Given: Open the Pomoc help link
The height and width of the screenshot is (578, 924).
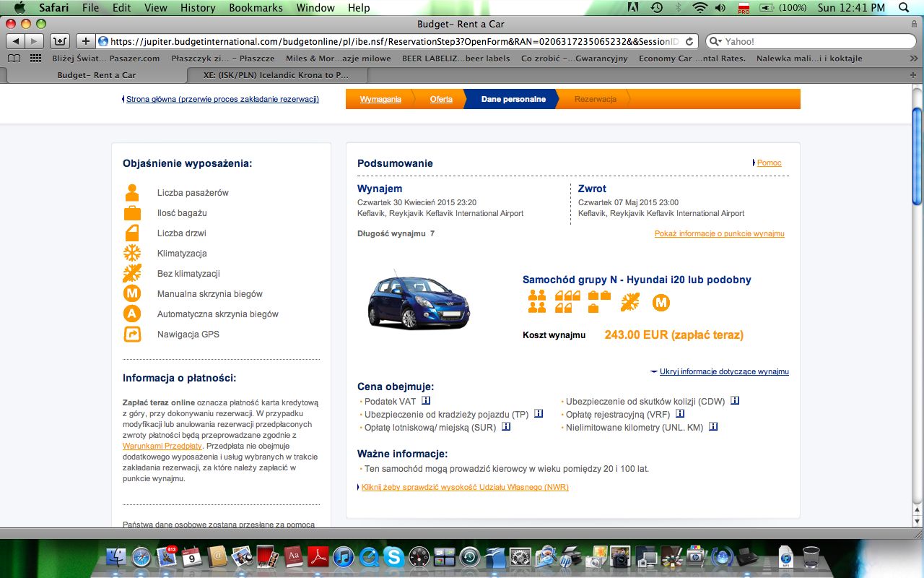Looking at the screenshot, I should 769,163.
